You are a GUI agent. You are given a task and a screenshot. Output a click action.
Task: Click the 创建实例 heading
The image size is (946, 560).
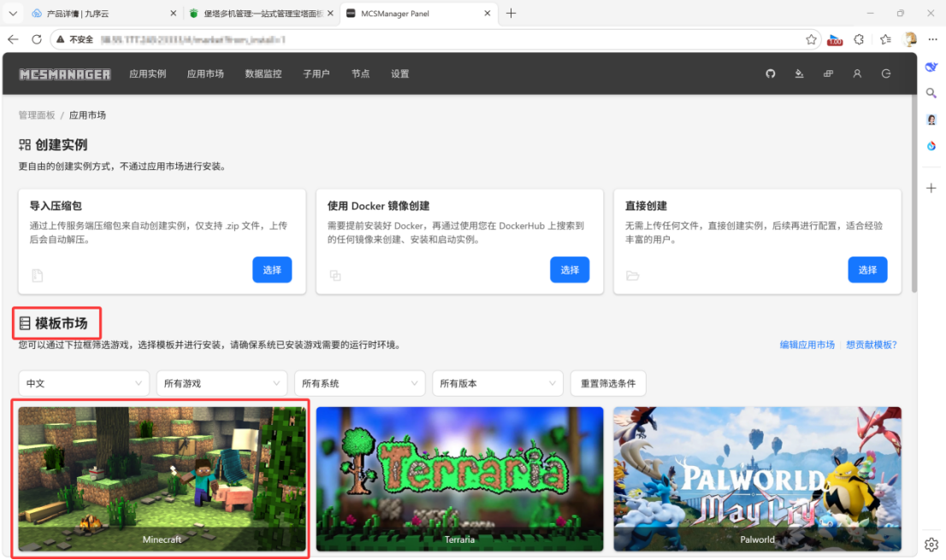click(x=61, y=144)
